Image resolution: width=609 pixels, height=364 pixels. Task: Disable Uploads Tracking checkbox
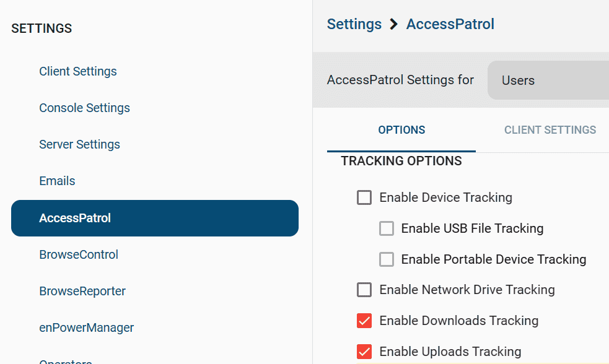tap(364, 352)
